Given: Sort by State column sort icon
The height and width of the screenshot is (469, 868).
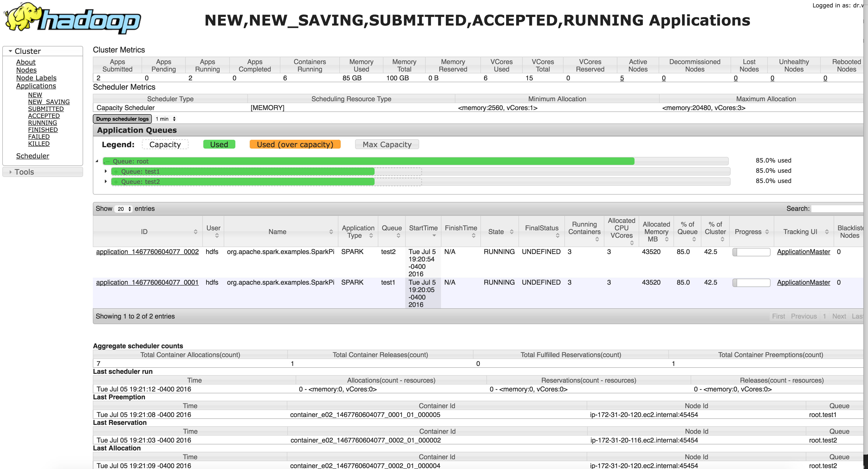Looking at the screenshot, I should click(512, 232).
